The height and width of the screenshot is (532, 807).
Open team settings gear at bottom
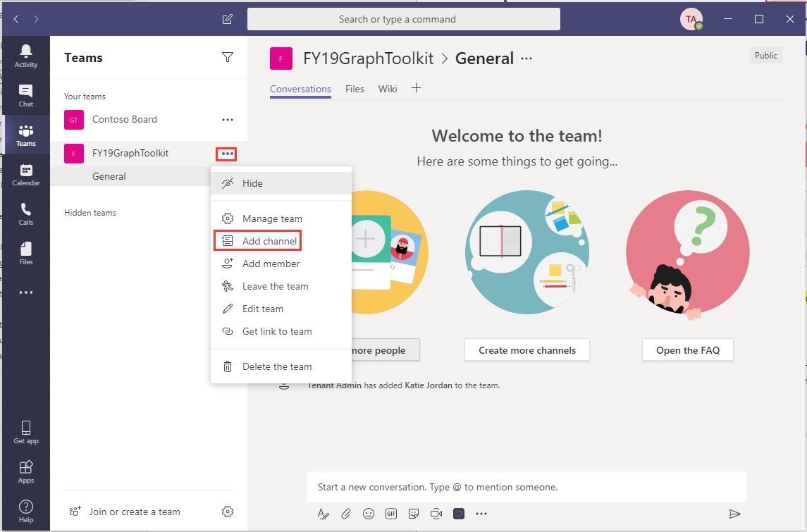pos(228,512)
